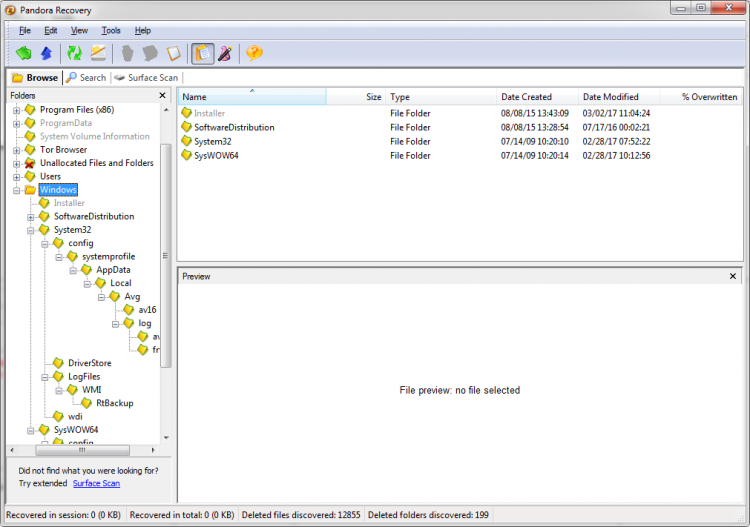Click modified date 02/28/17 10:12:56

[x=616, y=155]
